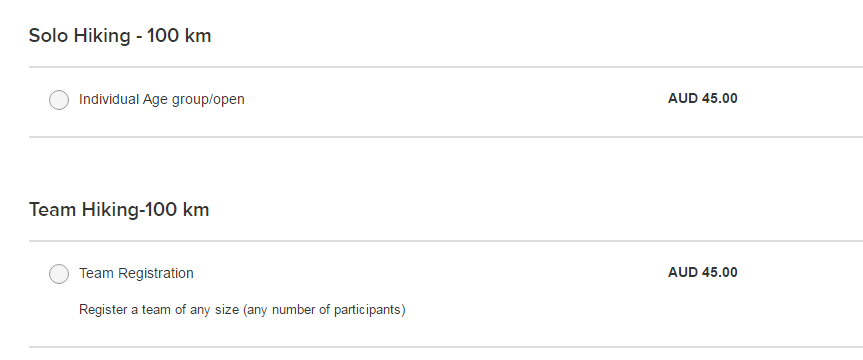863x360 pixels.
Task: Select the Team Registration radio button
Action: point(59,274)
